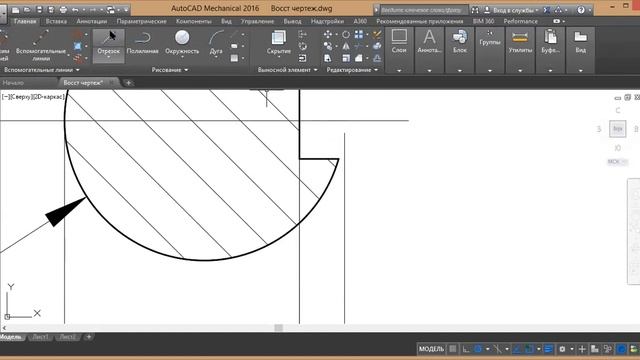The width and height of the screenshot is (640, 360).
Task: Expand the Блок panel arrow
Action: (x=460, y=71)
